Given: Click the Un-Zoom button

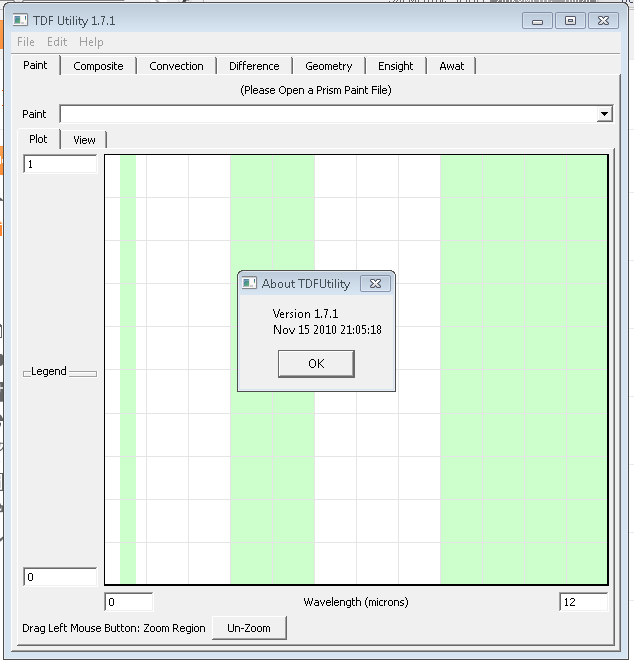Looking at the screenshot, I should [249, 628].
